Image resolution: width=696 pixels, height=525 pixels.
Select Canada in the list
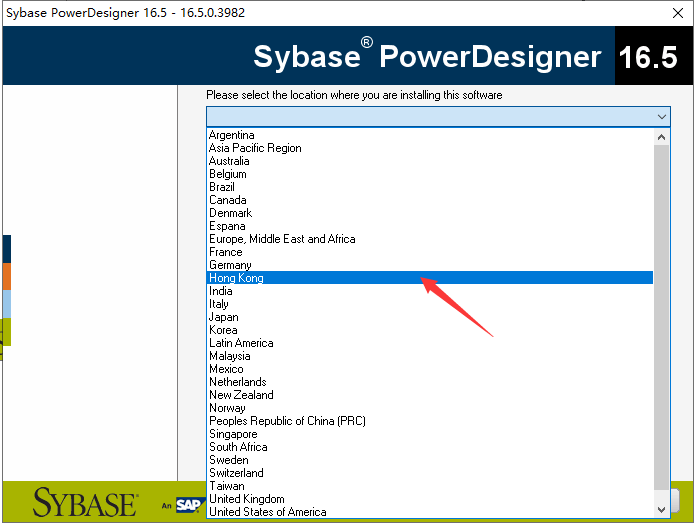pyautogui.click(x=430, y=200)
